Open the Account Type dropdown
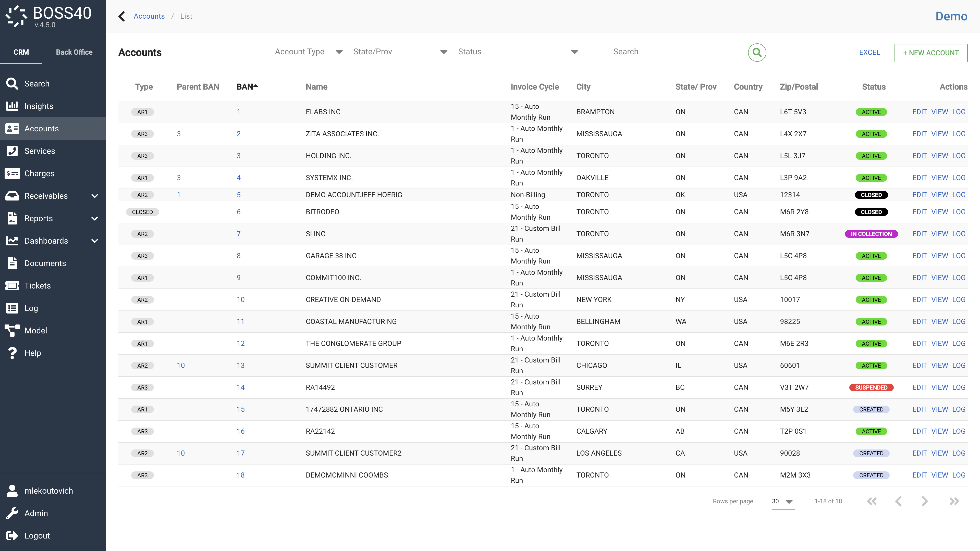The height and width of the screenshot is (551, 980). point(309,52)
